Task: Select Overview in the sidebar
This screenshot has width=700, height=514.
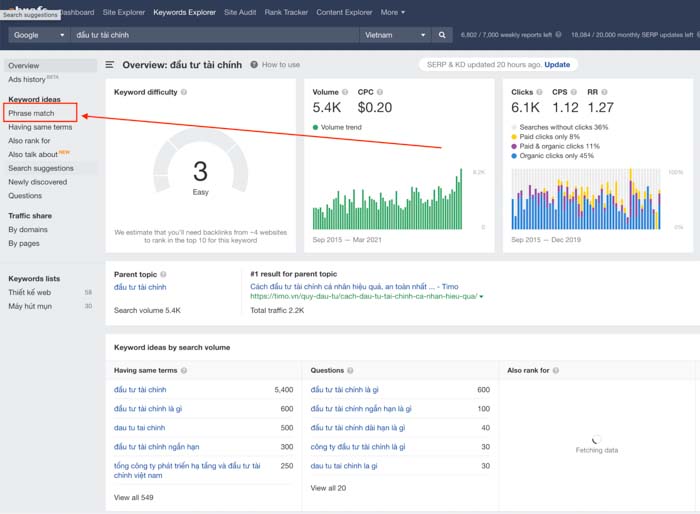Action: coord(50,66)
